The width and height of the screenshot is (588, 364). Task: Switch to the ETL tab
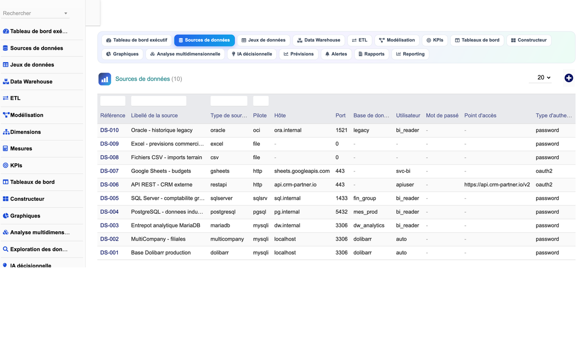click(360, 40)
